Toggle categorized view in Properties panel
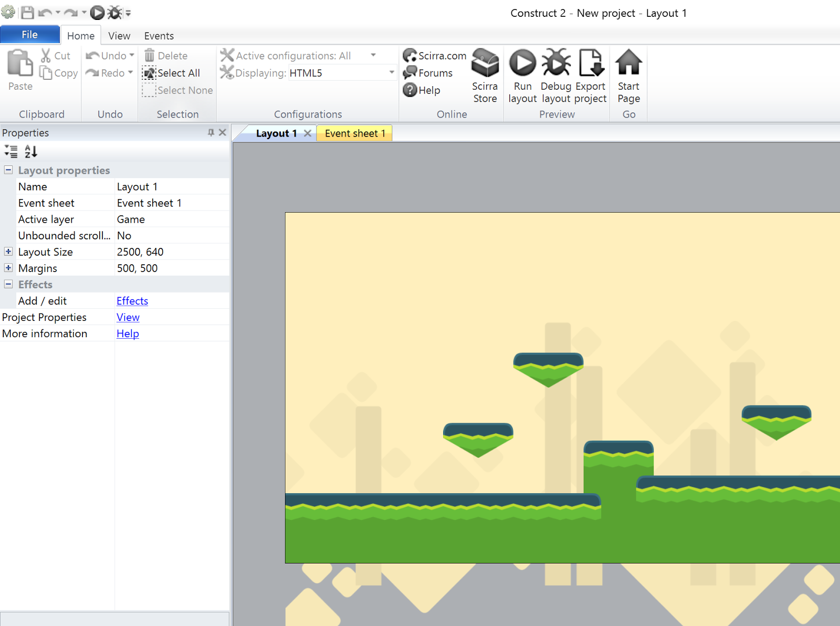Viewport: 840px width, 626px height. [11, 152]
